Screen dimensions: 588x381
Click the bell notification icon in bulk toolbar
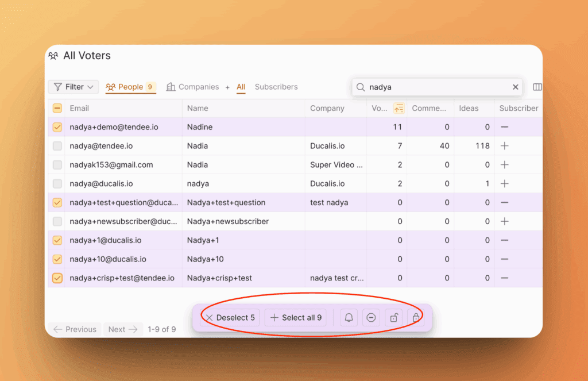point(349,318)
